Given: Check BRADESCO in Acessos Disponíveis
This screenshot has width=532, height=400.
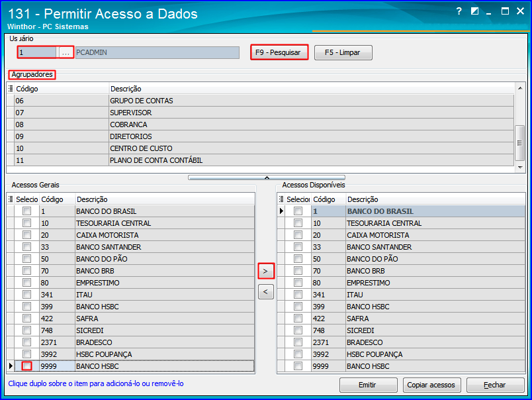Looking at the screenshot, I should (x=298, y=342).
